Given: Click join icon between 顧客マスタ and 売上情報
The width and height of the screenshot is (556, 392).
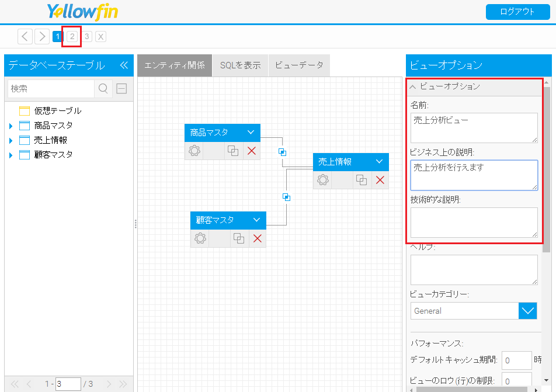Looking at the screenshot, I should 286,197.
